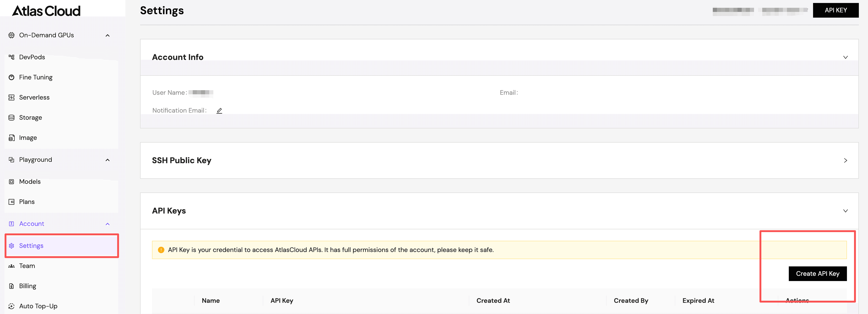Click the Created By column header
The width and height of the screenshot is (868, 314).
click(x=631, y=300)
